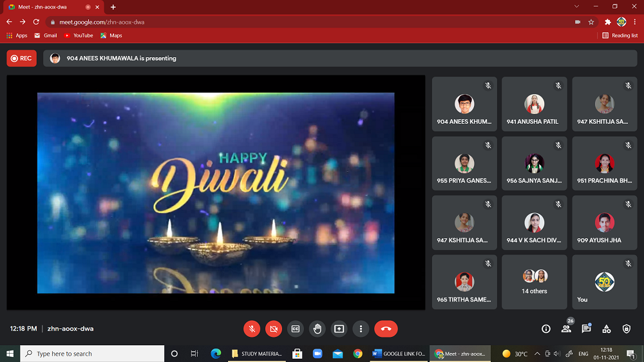Toggle the microphone mute button
644x362 pixels.
pyautogui.click(x=252, y=329)
